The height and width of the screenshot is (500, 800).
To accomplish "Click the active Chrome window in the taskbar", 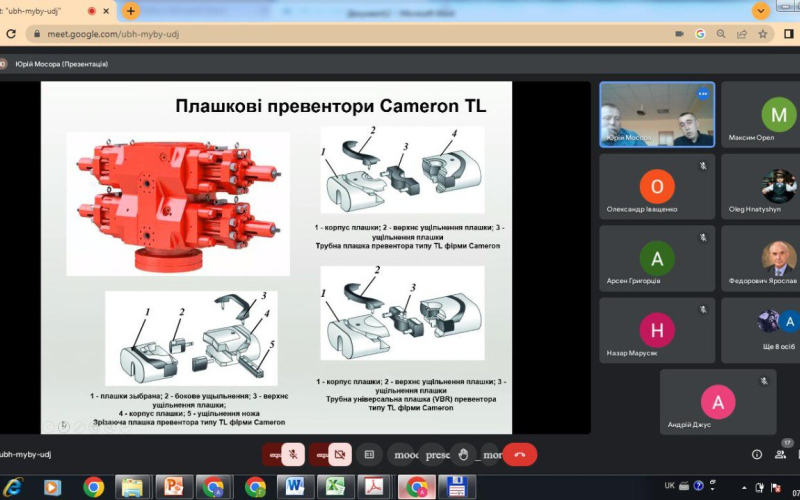I will pos(416,487).
